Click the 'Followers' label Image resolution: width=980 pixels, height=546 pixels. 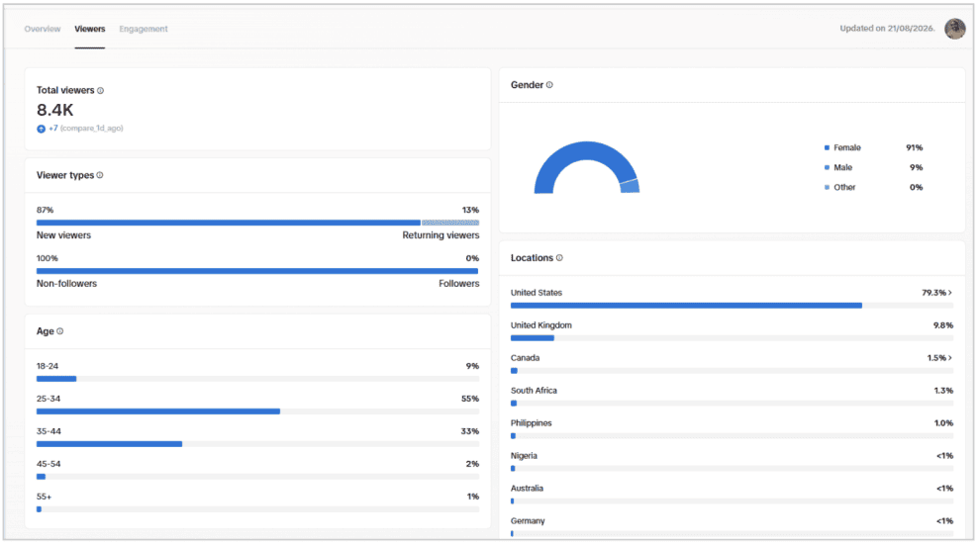click(458, 284)
